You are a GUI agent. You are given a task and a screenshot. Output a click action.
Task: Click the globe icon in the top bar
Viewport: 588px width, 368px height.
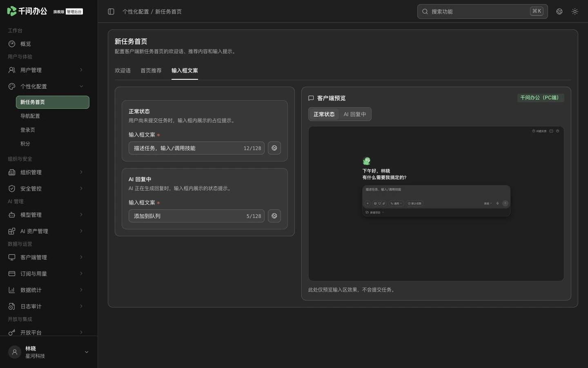click(559, 11)
